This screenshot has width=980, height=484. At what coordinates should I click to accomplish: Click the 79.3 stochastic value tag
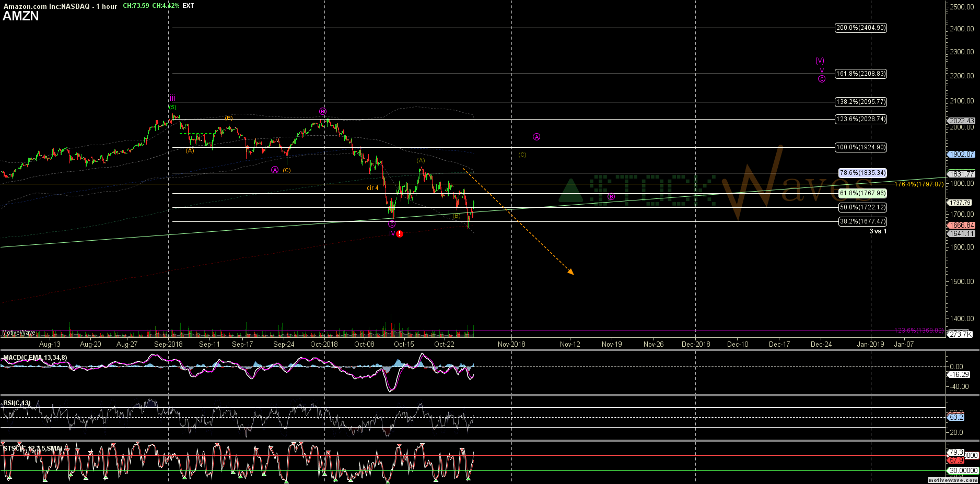click(x=956, y=453)
